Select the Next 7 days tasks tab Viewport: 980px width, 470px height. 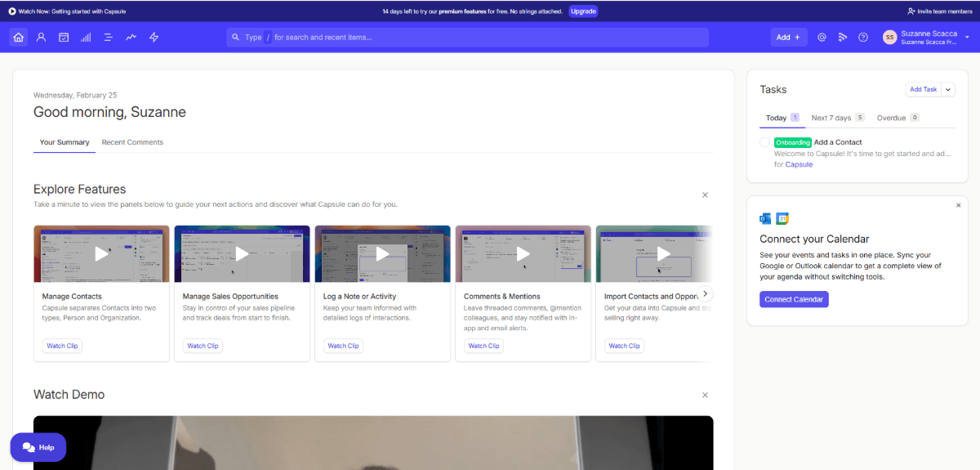[838, 118]
